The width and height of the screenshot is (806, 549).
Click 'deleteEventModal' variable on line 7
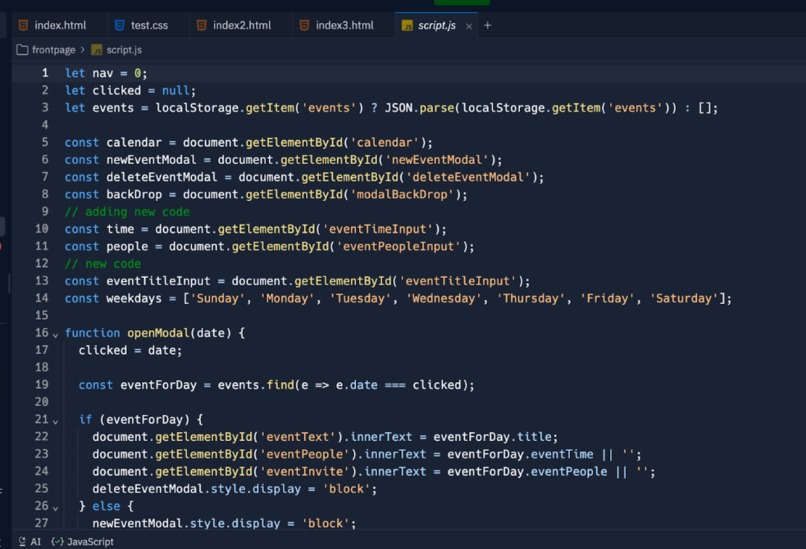[162, 177]
